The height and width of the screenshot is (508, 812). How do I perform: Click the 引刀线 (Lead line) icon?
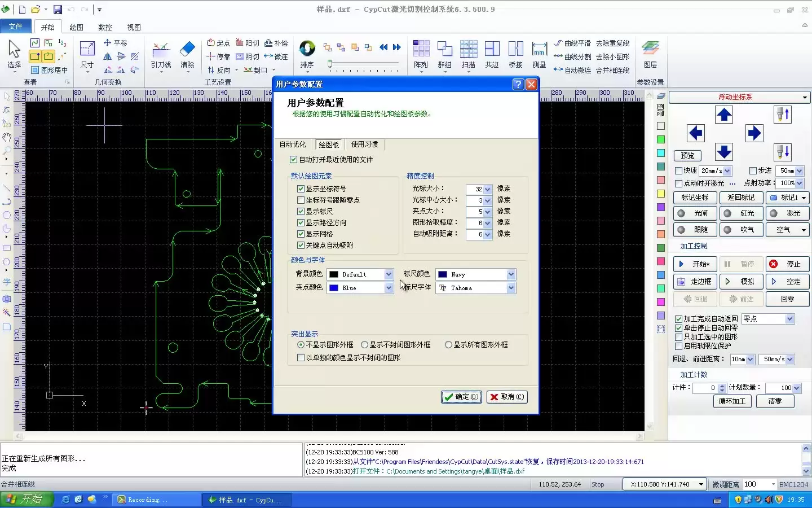coord(161,54)
